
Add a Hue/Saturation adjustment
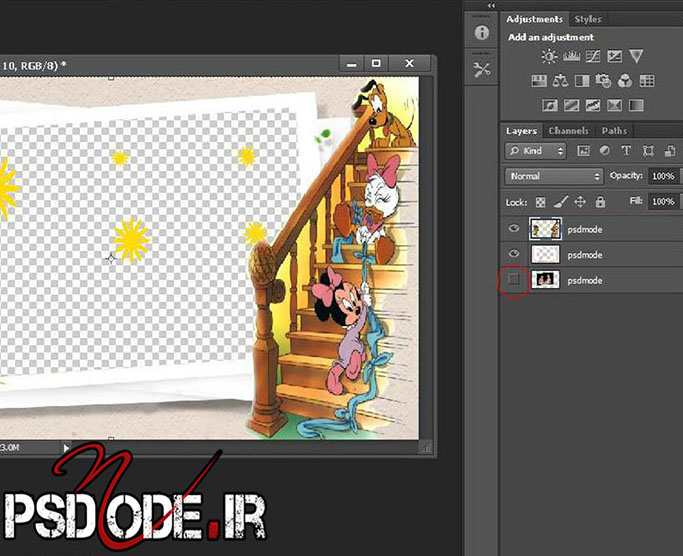pos(539,81)
